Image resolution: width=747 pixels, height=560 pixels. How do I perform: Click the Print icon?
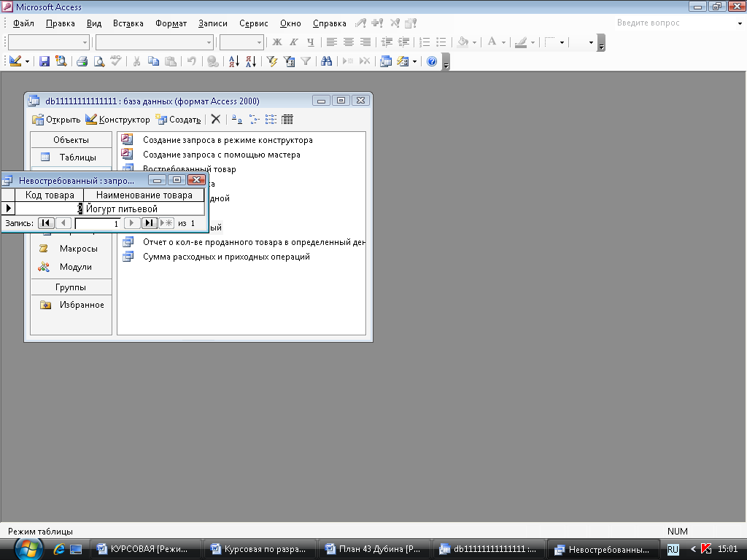[82, 61]
